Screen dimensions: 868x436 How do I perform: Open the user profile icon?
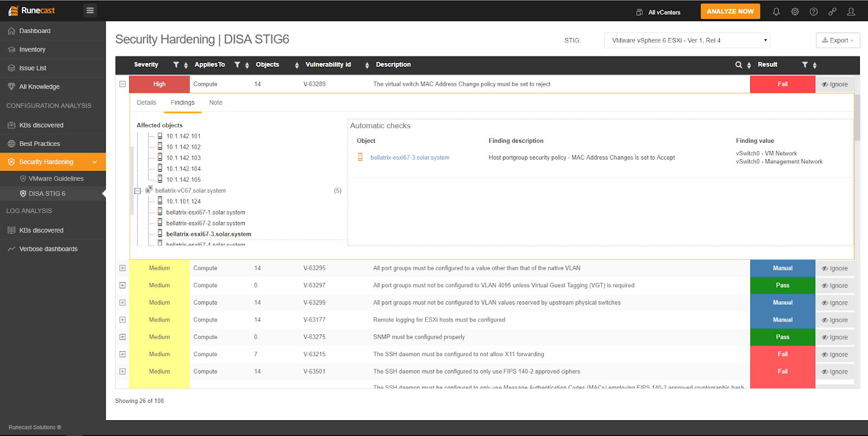tap(851, 11)
